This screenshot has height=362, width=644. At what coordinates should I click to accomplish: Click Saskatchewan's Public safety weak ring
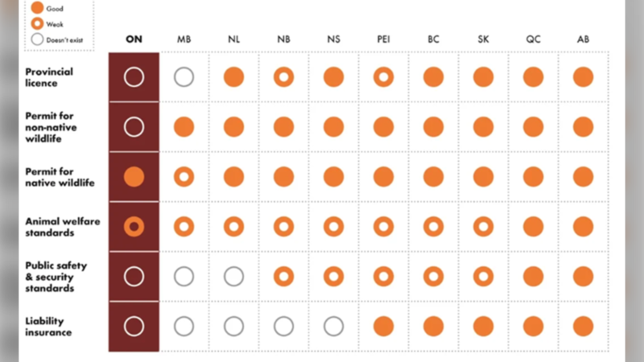483,277
